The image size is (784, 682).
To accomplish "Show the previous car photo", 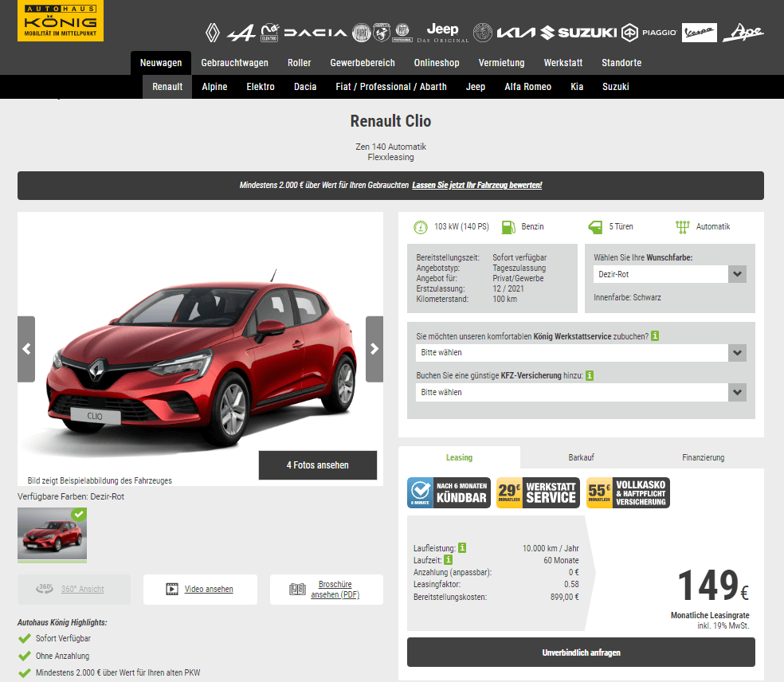I will (26, 349).
